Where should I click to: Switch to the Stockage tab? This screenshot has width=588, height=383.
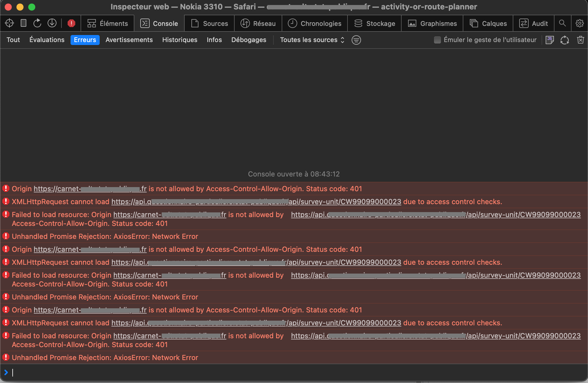[375, 23]
